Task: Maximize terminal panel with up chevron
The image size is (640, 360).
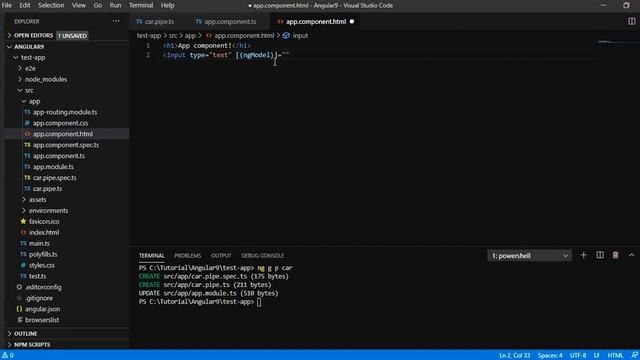Action: (631, 255)
